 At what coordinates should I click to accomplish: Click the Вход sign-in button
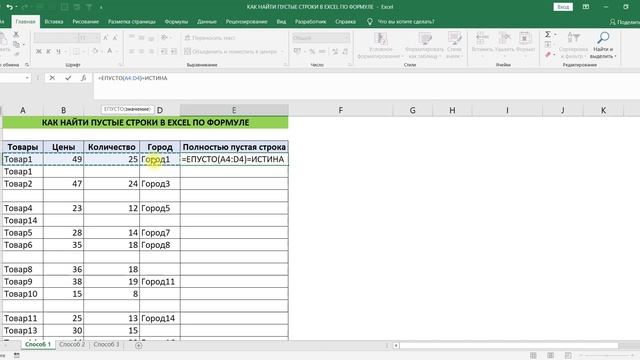click(563, 7)
